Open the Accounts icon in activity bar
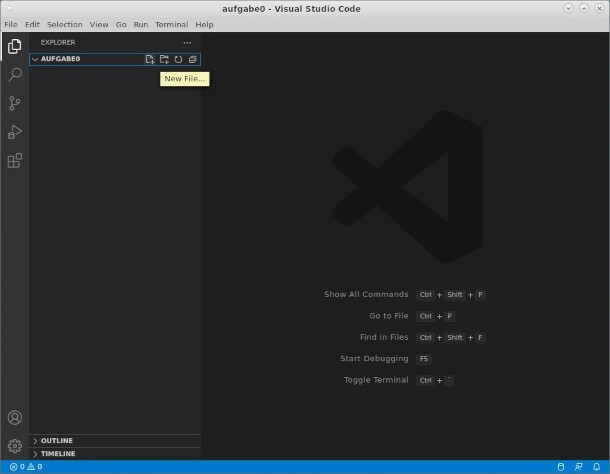610x474 pixels. tap(15, 418)
